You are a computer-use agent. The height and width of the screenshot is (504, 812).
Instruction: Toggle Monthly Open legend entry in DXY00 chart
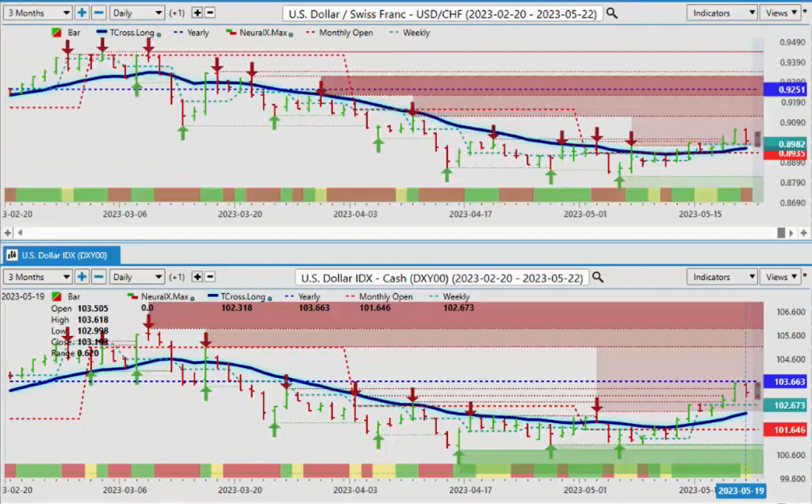pyautogui.click(x=379, y=297)
